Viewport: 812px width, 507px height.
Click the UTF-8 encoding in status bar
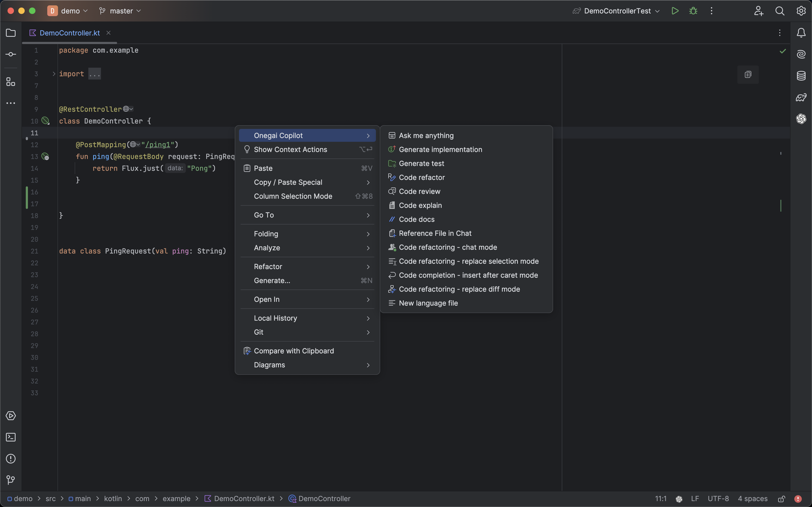click(718, 499)
